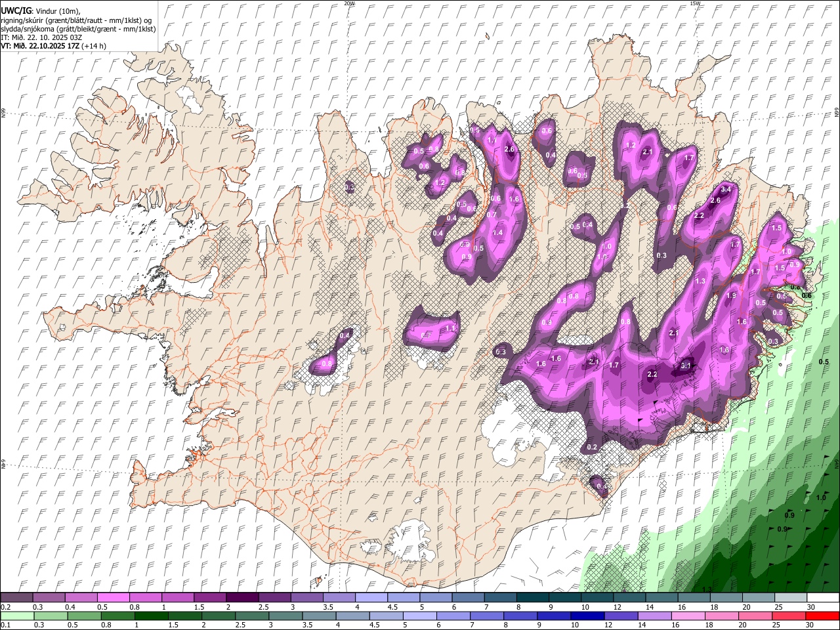
Task: Click the '30' label in top legend row
Action: tap(811, 607)
